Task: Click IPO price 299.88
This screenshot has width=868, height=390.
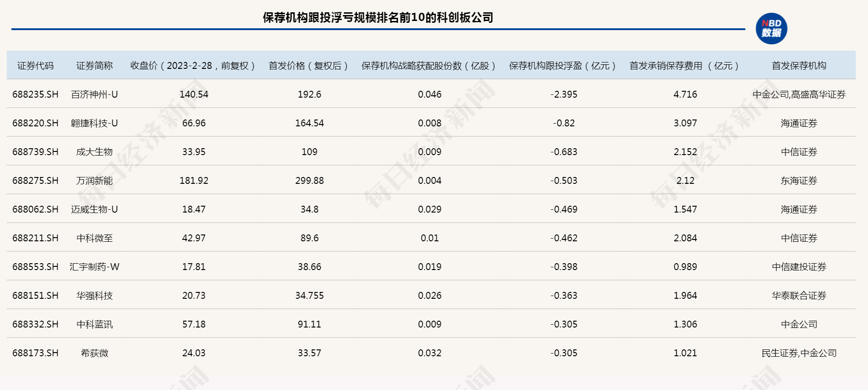Action: click(309, 181)
